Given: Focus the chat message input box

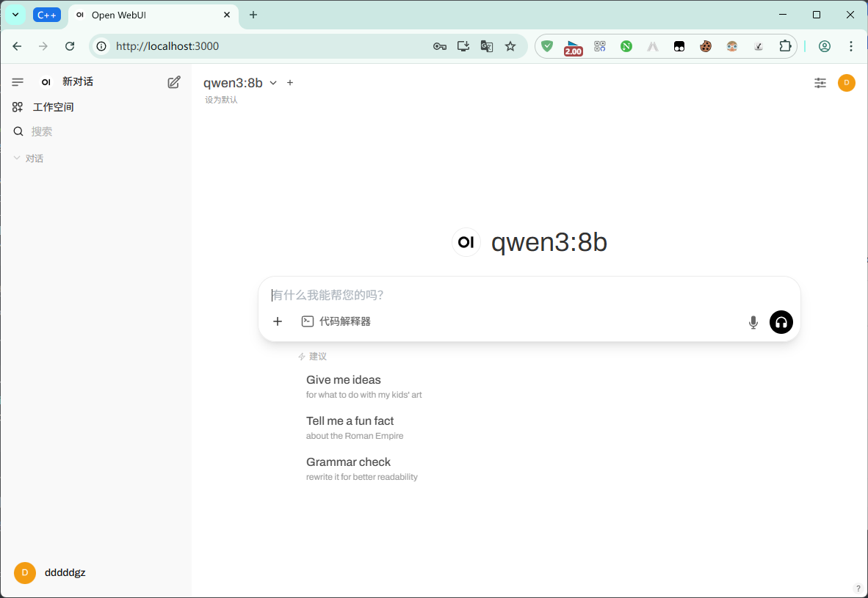Looking at the screenshot, I should coord(529,295).
